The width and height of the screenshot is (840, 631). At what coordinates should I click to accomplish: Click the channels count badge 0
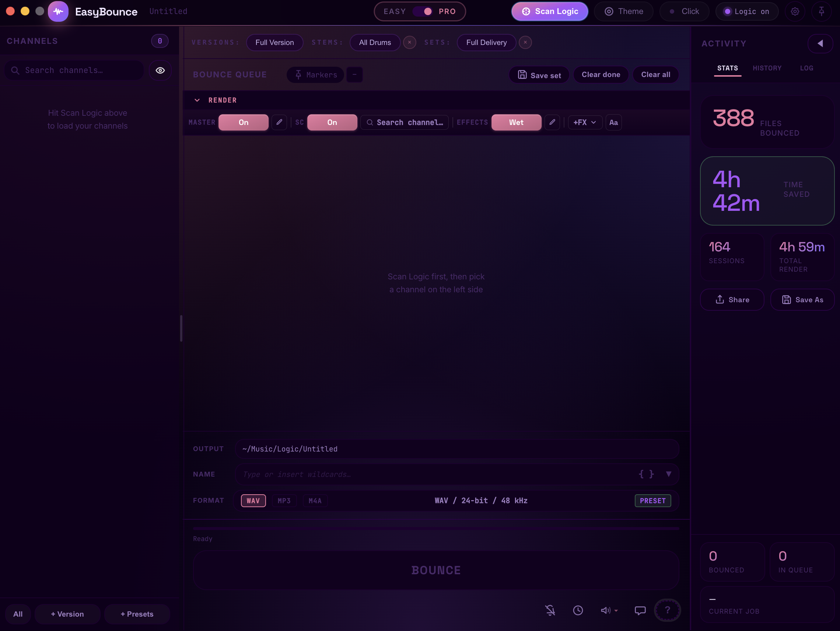pyautogui.click(x=160, y=41)
